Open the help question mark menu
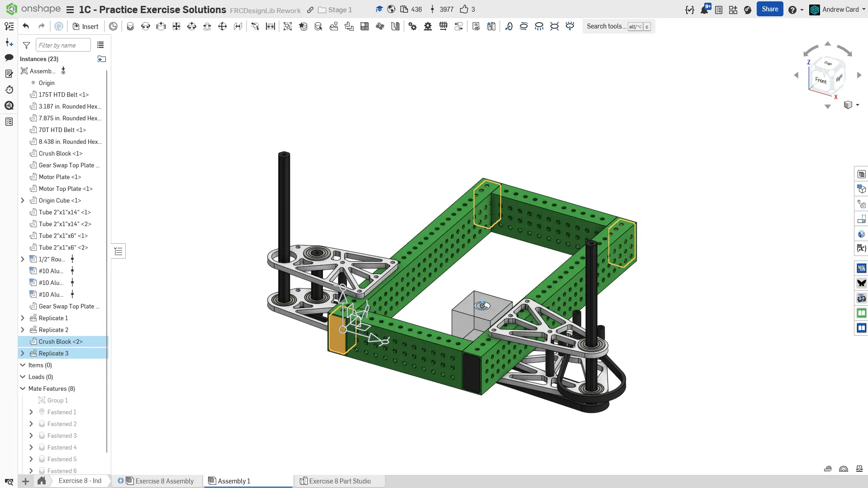868x488 pixels. pos(792,9)
